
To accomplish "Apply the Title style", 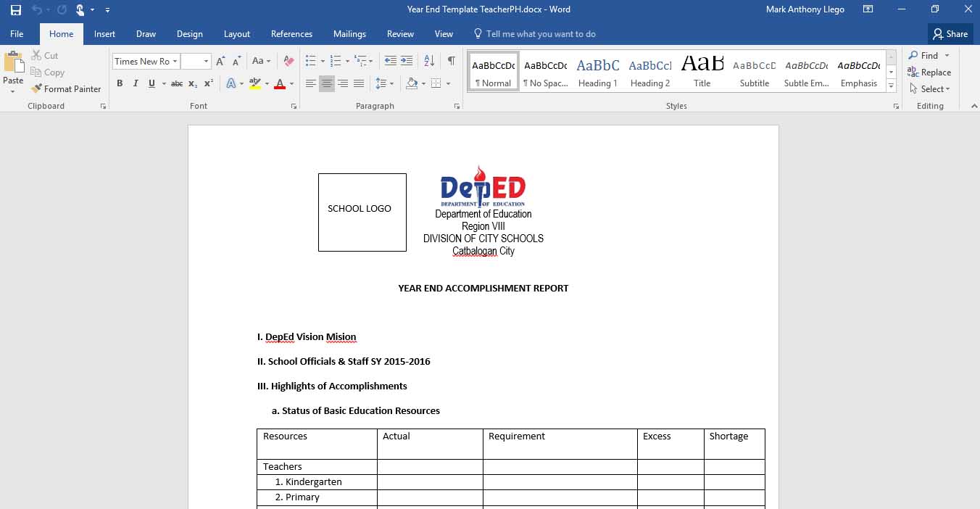I will point(702,72).
